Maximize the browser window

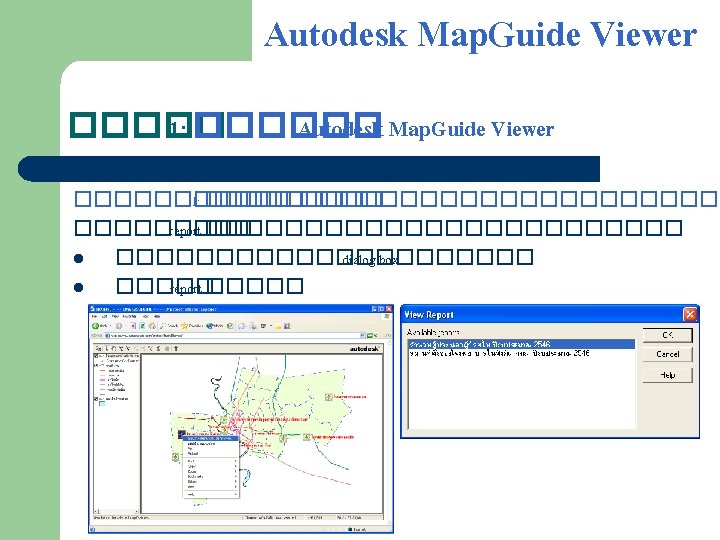pos(381,309)
